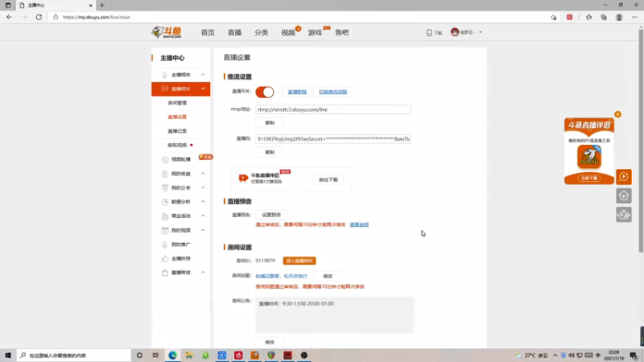644x362 pixels.
Task: Copy the rtmp address with 复制 button
Action: [270, 123]
